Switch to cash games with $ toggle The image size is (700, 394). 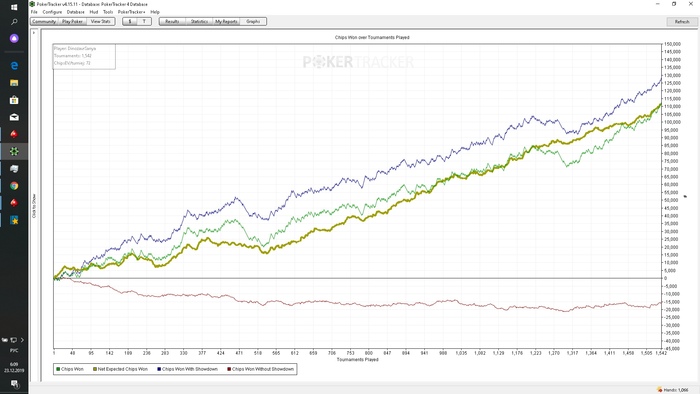pos(130,21)
